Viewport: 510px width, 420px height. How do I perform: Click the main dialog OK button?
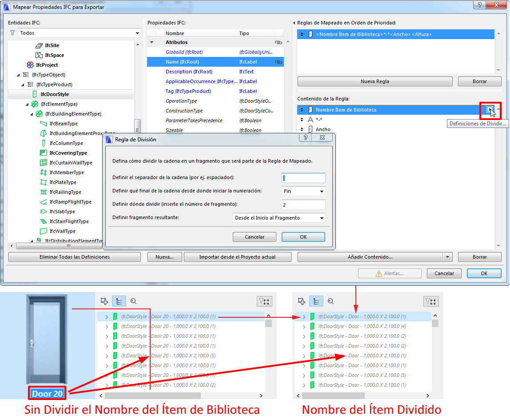point(484,273)
